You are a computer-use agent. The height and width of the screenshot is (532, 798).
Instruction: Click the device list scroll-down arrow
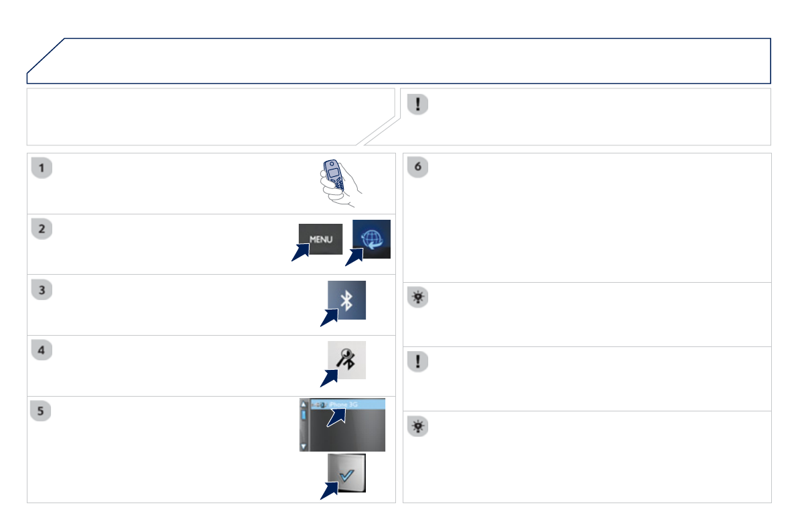pos(304,446)
